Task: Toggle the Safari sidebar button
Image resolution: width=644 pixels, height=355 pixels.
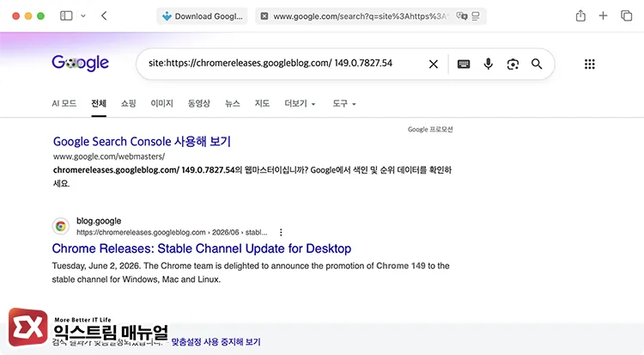Action: (x=66, y=16)
